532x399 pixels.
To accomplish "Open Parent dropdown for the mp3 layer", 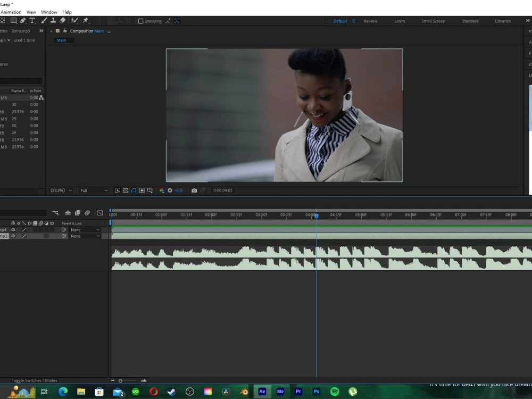I will pos(85,236).
